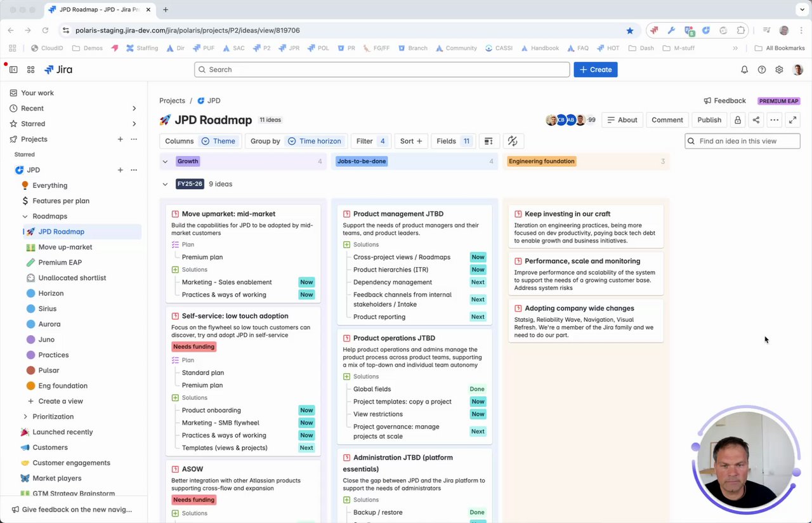This screenshot has height=523, width=812.
Task: Open the more options ellipsis by Publish
Action: [774, 120]
